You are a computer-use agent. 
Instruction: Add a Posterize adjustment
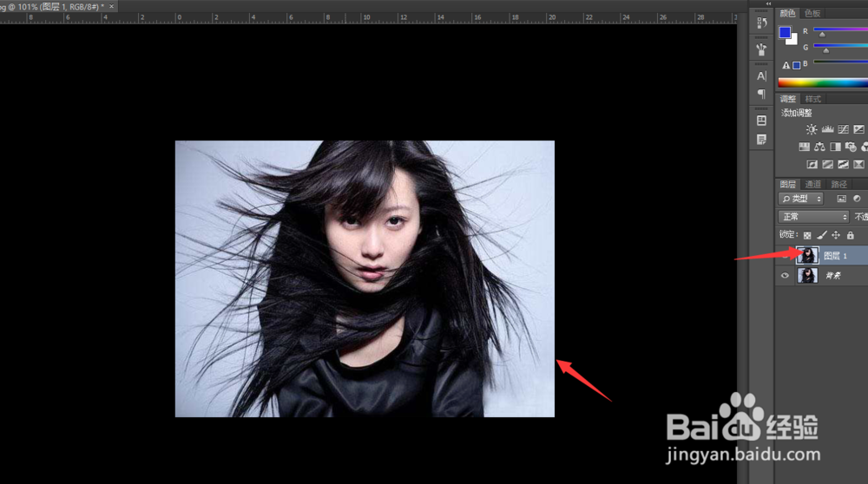click(x=827, y=164)
